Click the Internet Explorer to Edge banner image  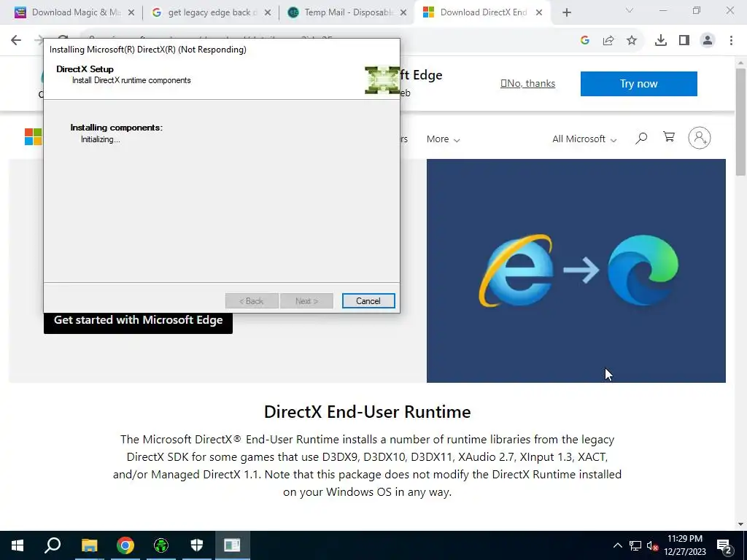point(576,271)
